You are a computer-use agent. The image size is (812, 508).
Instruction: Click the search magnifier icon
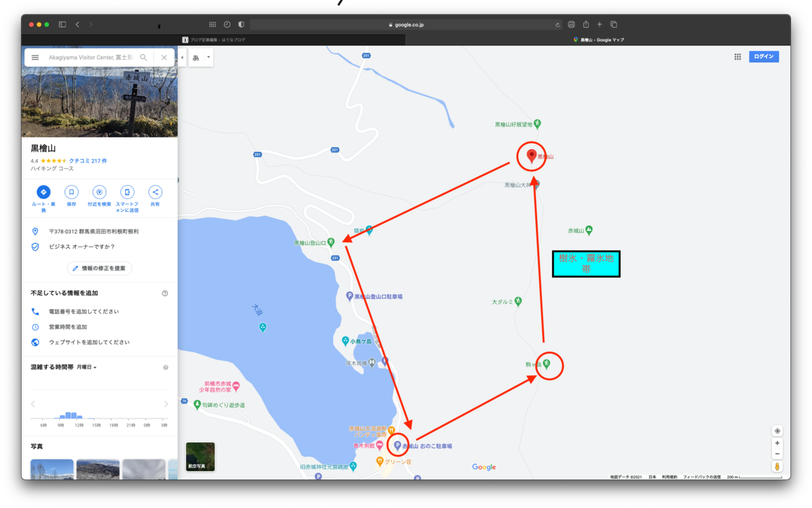tap(143, 58)
